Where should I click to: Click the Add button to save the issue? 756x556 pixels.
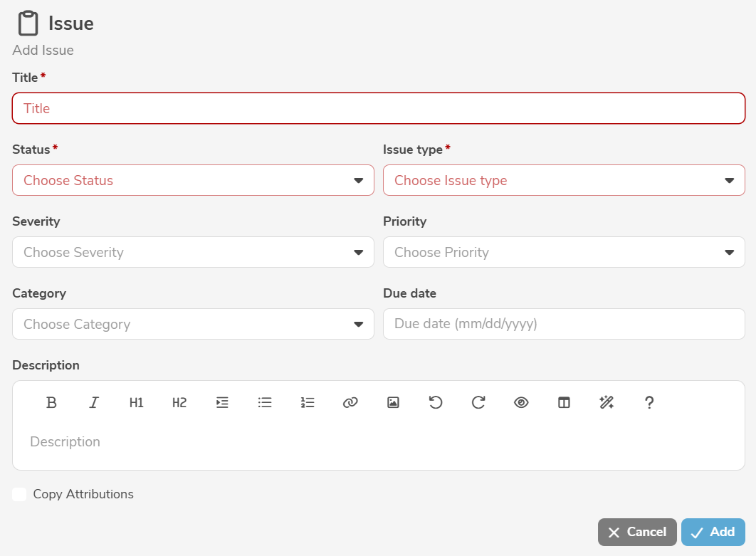(713, 532)
